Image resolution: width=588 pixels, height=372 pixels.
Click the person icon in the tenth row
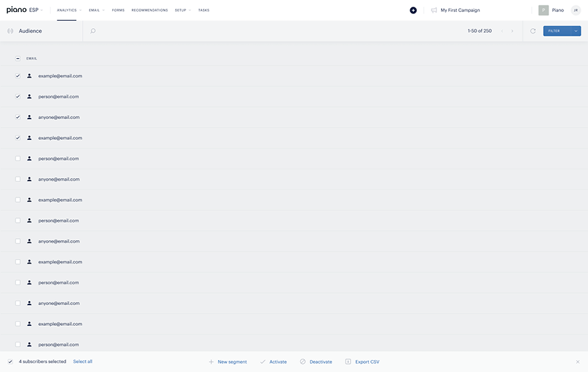pos(29,262)
